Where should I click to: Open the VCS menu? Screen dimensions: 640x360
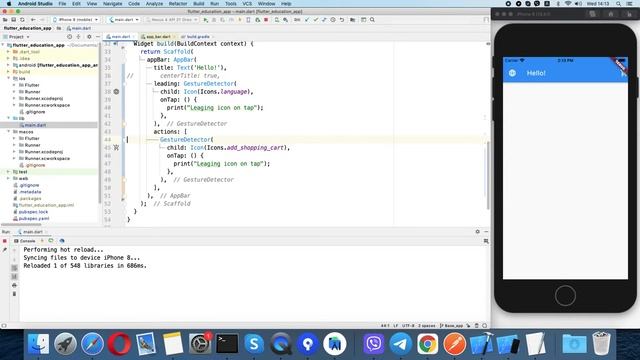tap(247, 4)
